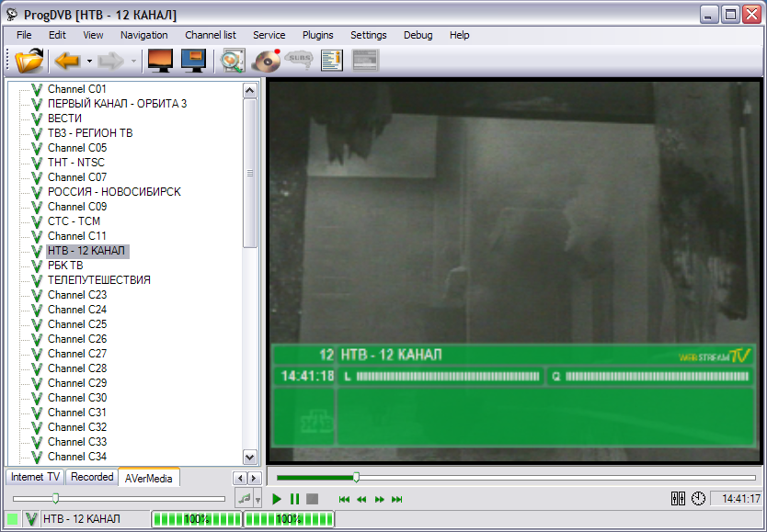Image resolution: width=767 pixels, height=532 pixels.
Task: Click the audio note icon
Action: pos(244,499)
